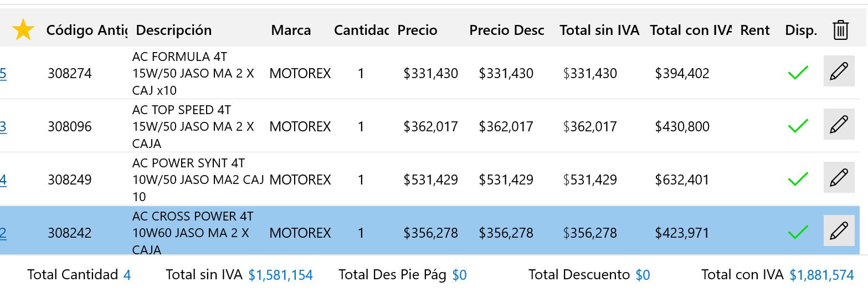Sort by the Precio column header
The width and height of the screenshot is (868, 292).
(417, 30)
